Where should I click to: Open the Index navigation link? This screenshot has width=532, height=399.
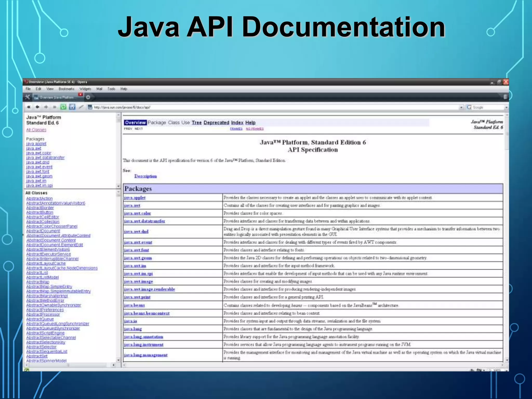coord(237,123)
